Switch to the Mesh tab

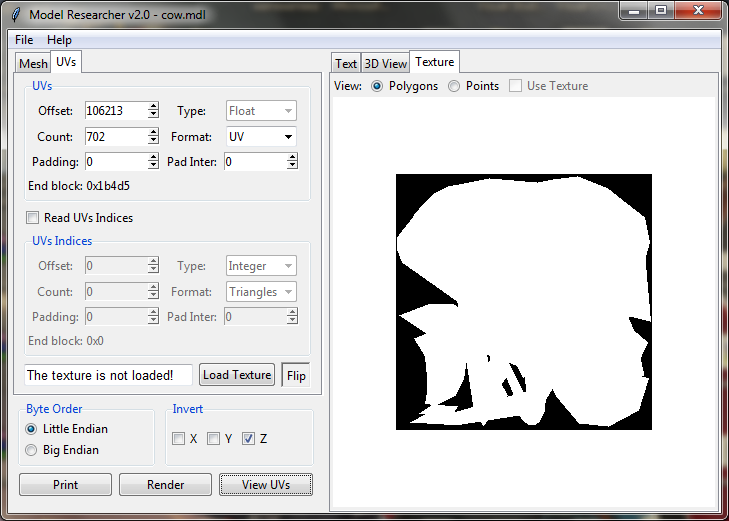(33, 63)
